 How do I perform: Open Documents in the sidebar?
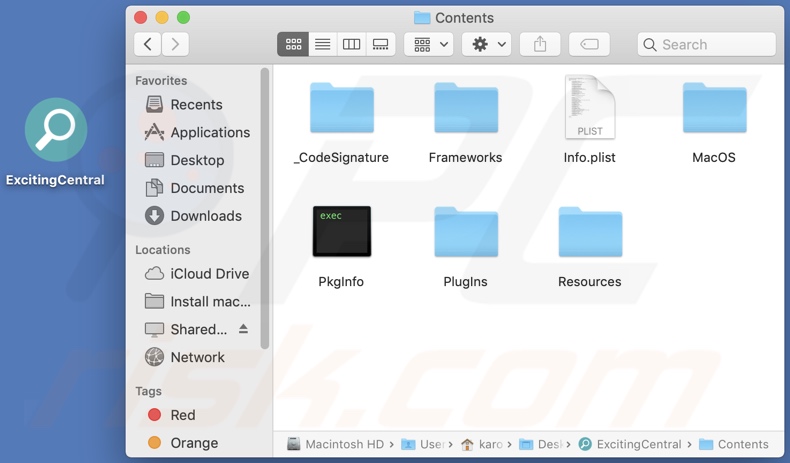coord(196,187)
